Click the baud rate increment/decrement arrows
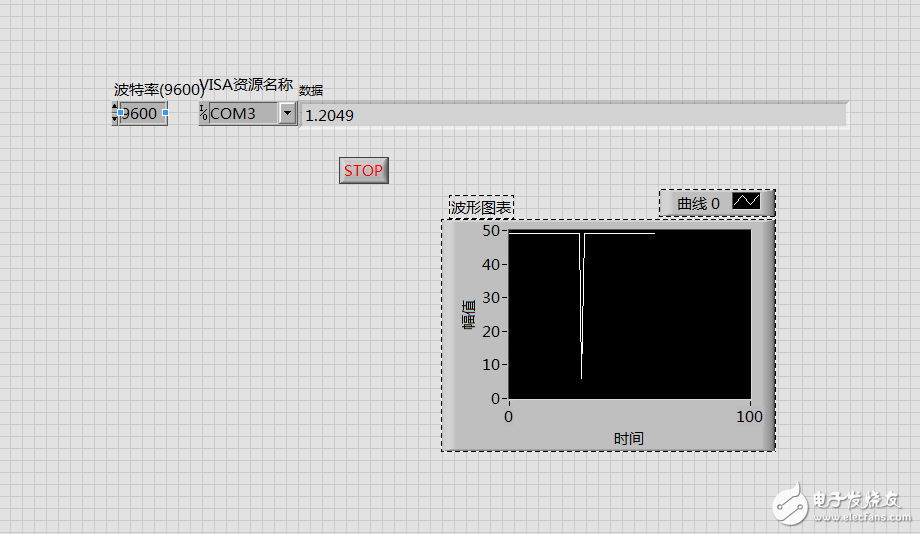 114,113
